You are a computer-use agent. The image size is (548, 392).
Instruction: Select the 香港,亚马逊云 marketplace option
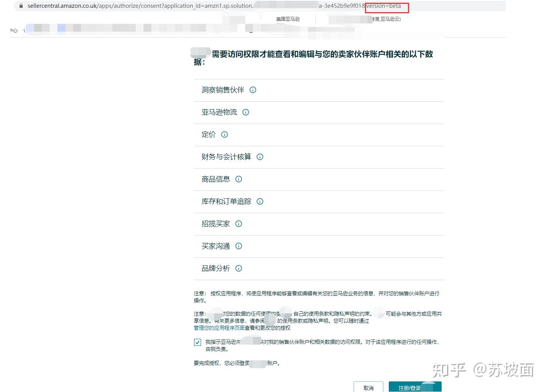385,18
